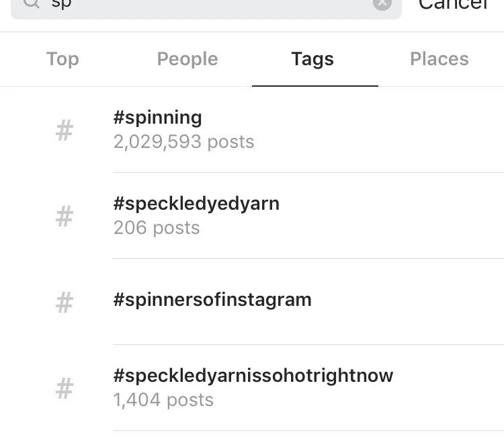Tap the empty row area right of #spinnersofinstagram
The height and width of the screenshot is (439, 504).
pos(408,301)
